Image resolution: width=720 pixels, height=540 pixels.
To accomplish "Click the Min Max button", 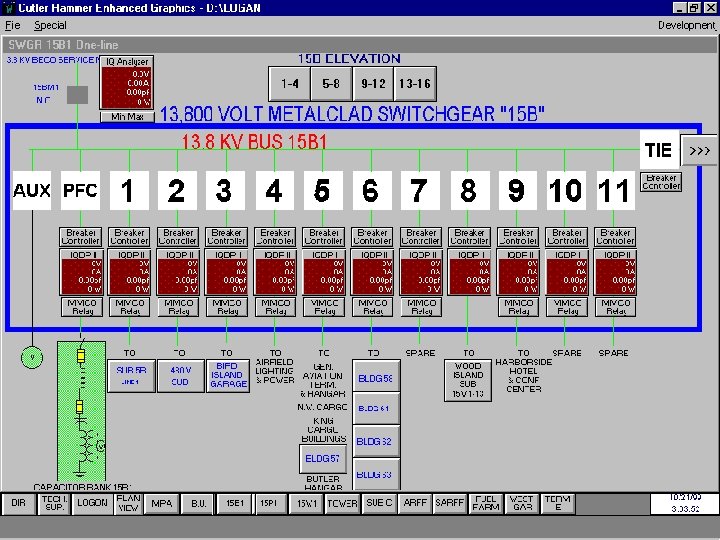I will pyautogui.click(x=127, y=117).
